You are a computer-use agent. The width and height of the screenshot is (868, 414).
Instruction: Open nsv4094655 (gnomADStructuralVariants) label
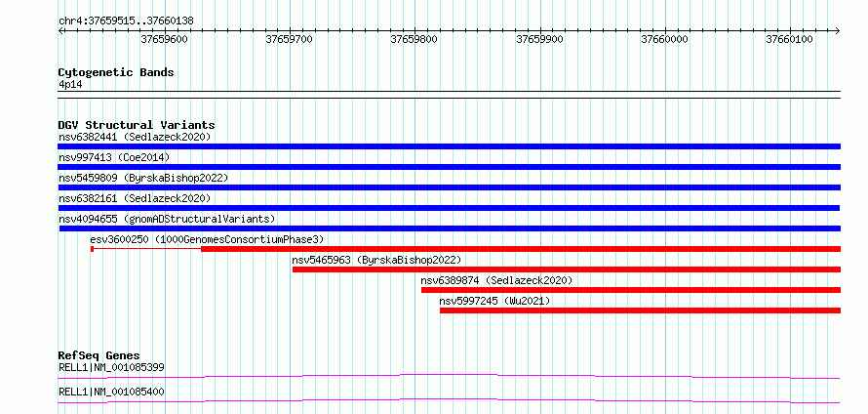pyautogui.click(x=167, y=219)
